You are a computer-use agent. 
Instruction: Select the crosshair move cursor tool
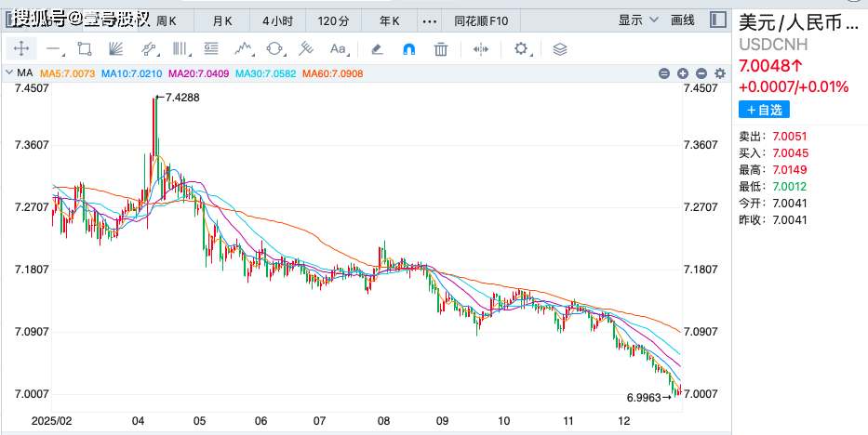pyautogui.click(x=22, y=49)
